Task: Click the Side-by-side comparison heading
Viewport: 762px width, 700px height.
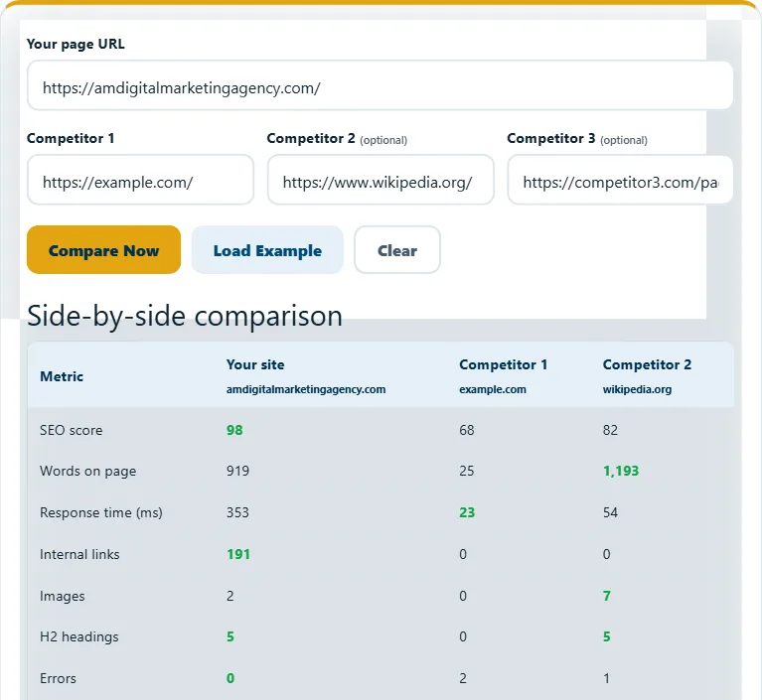Action: (x=185, y=317)
